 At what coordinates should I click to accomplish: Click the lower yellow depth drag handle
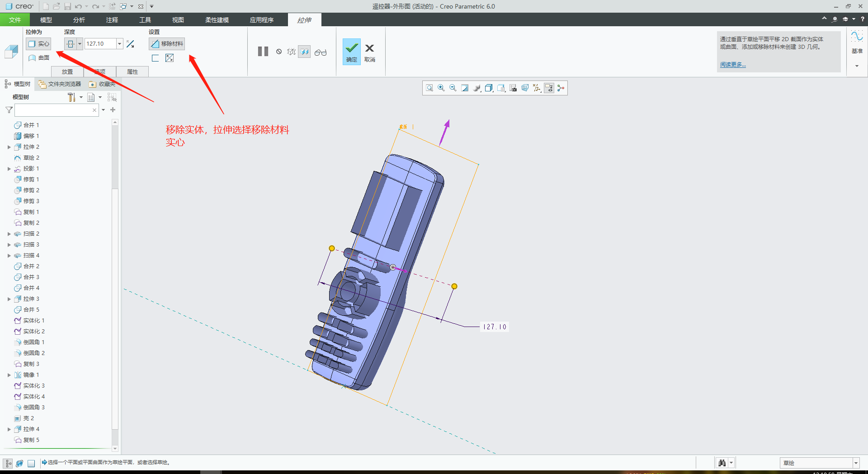(x=454, y=286)
